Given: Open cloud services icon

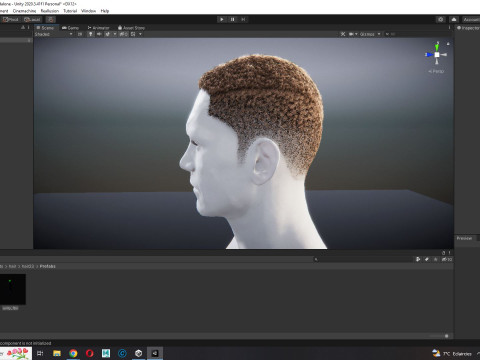Looking at the screenshot, I should pos(454,19).
